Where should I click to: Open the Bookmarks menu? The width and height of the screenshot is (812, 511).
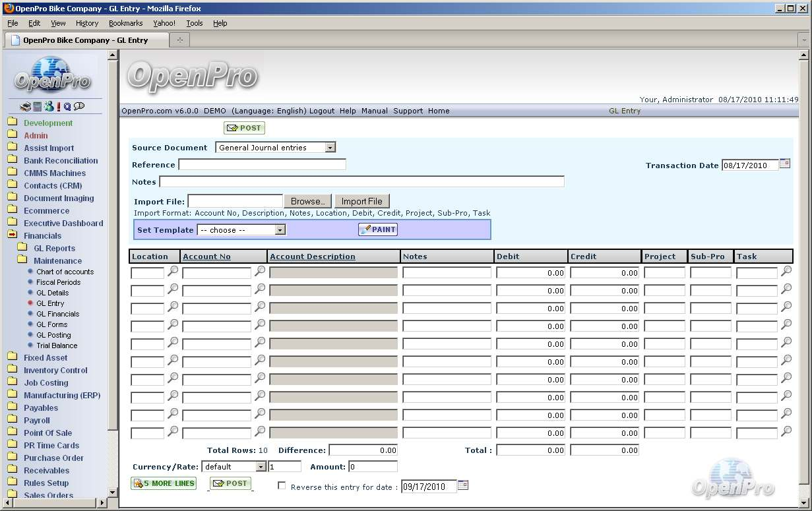[125, 23]
